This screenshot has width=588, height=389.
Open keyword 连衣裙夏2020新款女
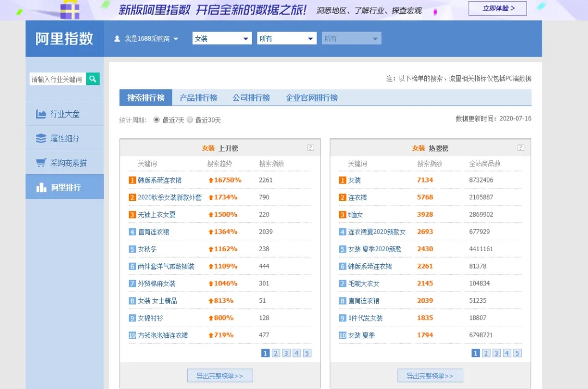(x=377, y=232)
